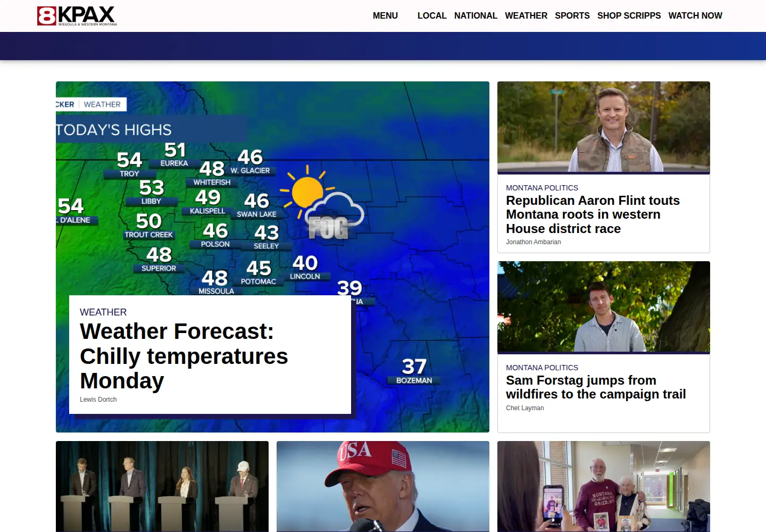The width and height of the screenshot is (766, 532).
Task: Click WATCH NOW in header
Action: point(695,16)
